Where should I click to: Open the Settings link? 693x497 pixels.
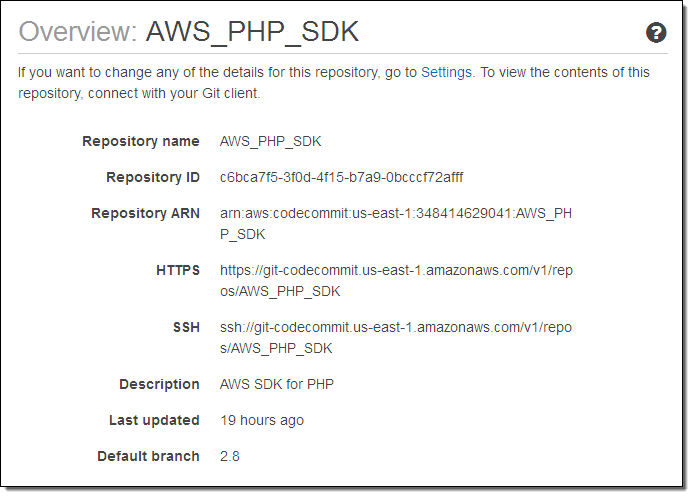[x=448, y=73]
